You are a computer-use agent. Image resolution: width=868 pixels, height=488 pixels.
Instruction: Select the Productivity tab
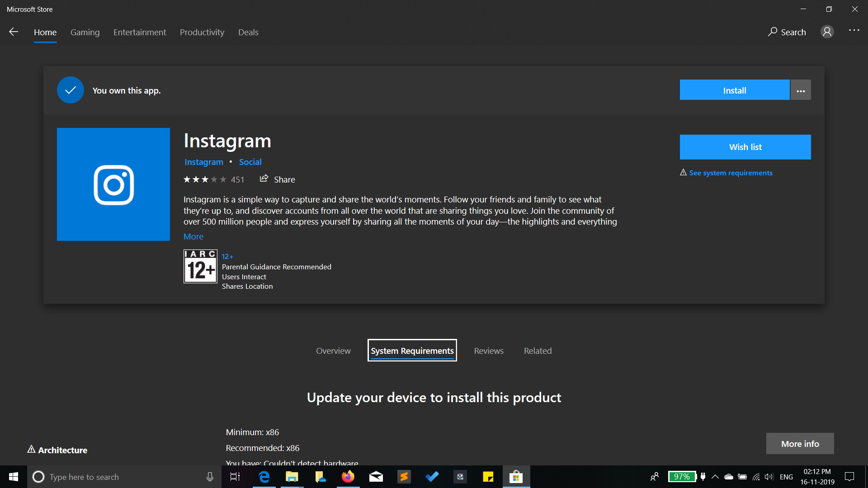(x=202, y=32)
